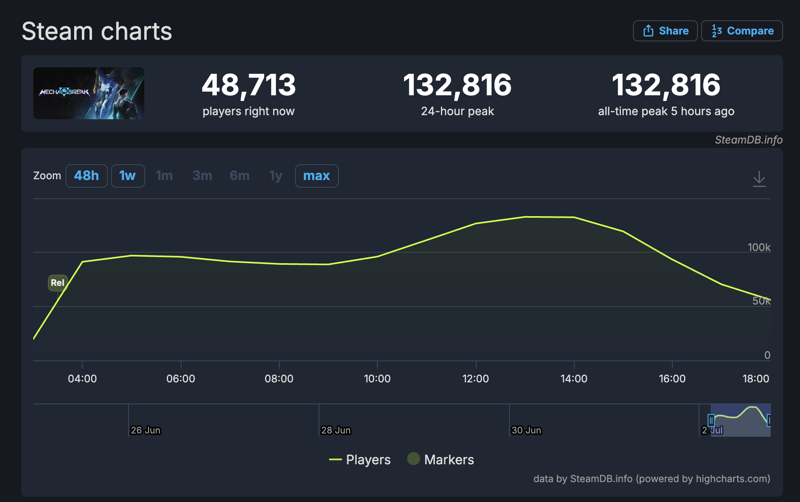This screenshot has height=502, width=800.
Task: Select the max zoom range
Action: pos(316,176)
